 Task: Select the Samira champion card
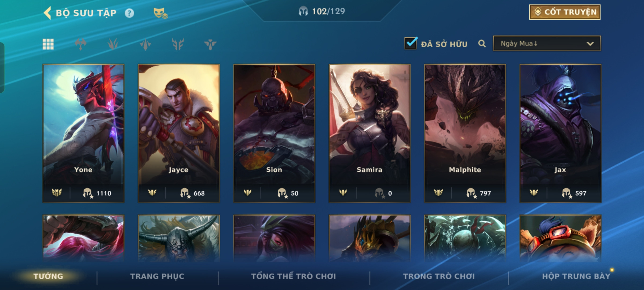click(370, 133)
